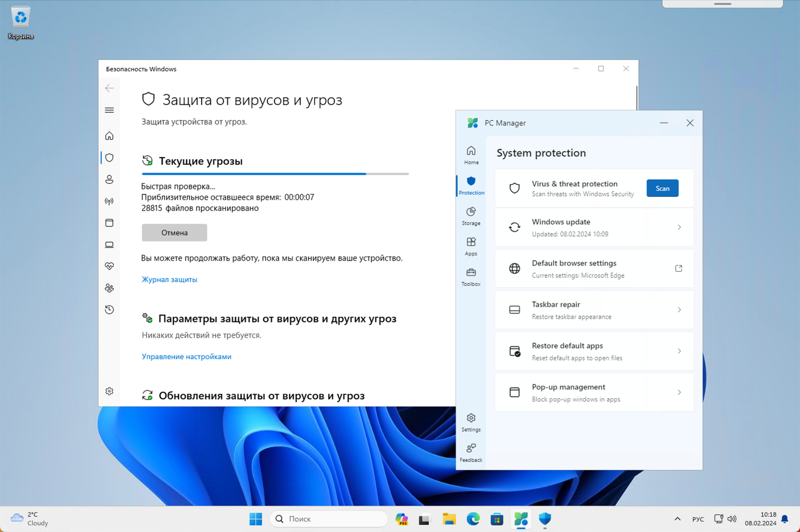Click the globe icon for Default browser settings
The width and height of the screenshot is (800, 532).
[515, 268]
